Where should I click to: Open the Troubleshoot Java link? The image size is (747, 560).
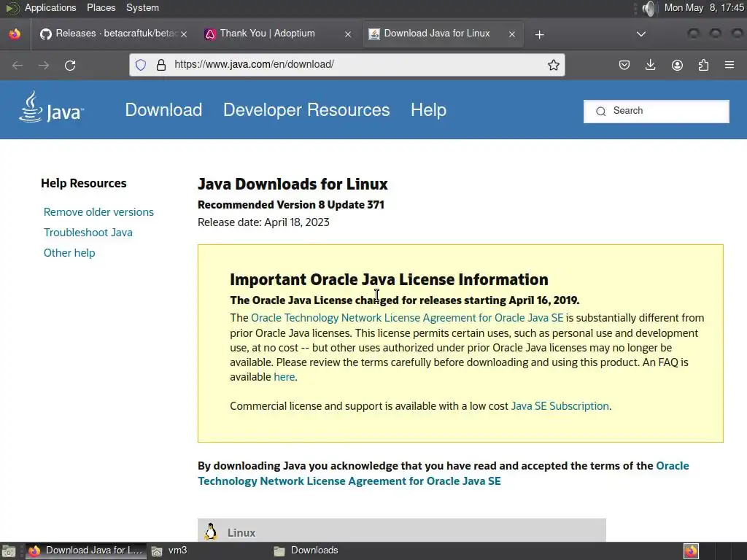coord(88,233)
